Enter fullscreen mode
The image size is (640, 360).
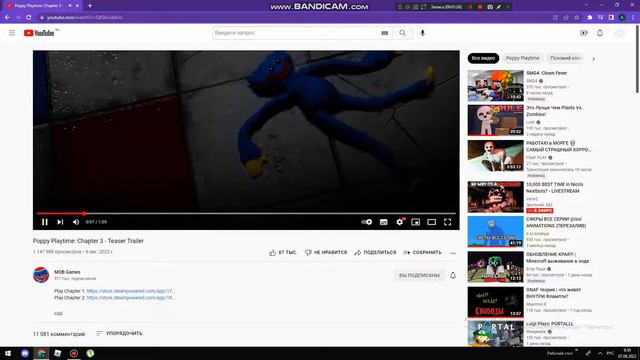(x=448, y=222)
